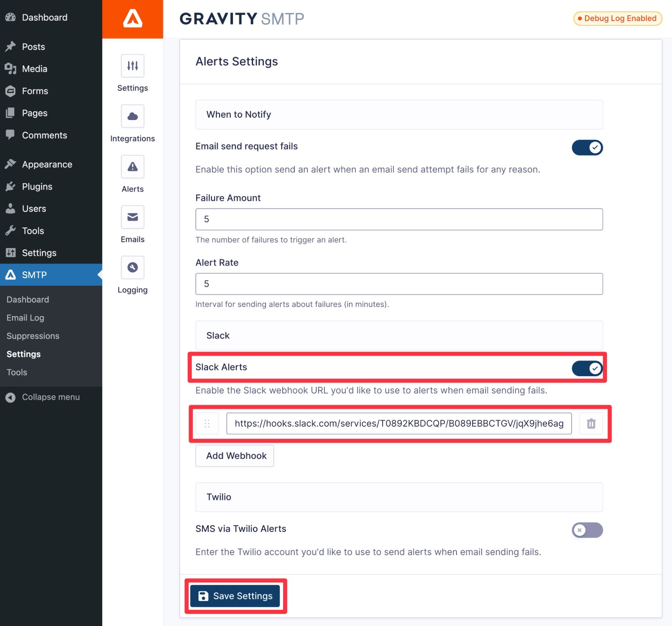Click the bold Settings submenu item under SMTP

(x=24, y=354)
